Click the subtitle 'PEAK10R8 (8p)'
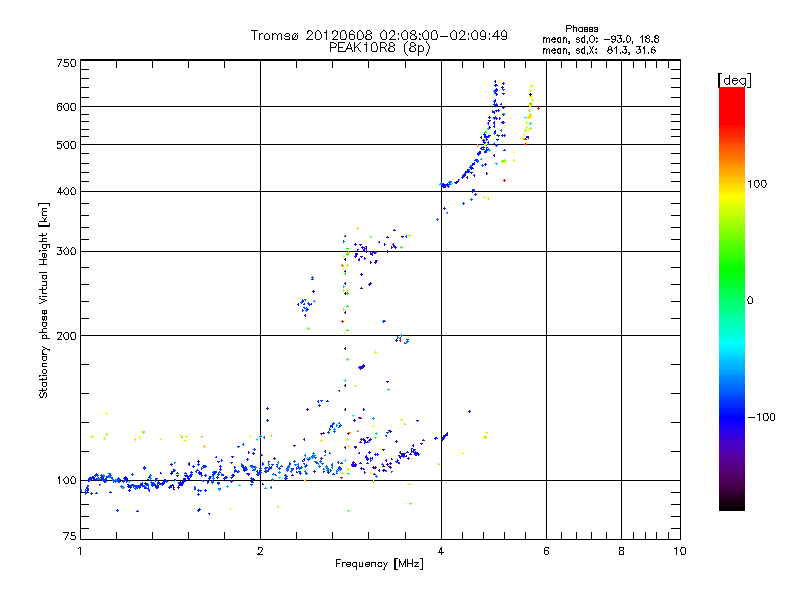800x600 pixels. tap(380, 47)
